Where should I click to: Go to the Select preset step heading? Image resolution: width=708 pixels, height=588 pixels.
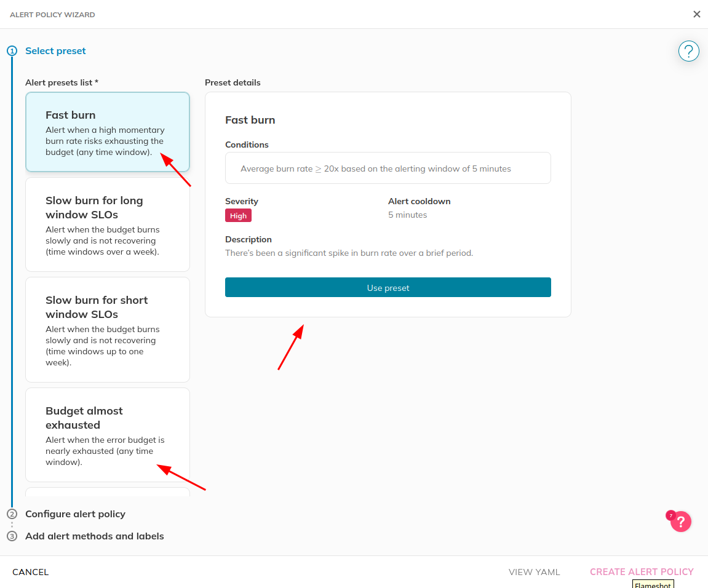pyautogui.click(x=55, y=50)
